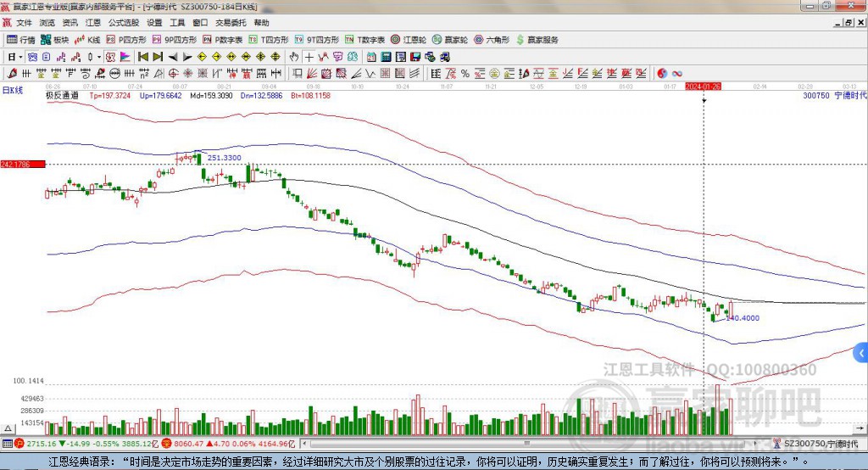Open the 公式选股 menu
The width and height of the screenshot is (868, 470).
[x=123, y=23]
